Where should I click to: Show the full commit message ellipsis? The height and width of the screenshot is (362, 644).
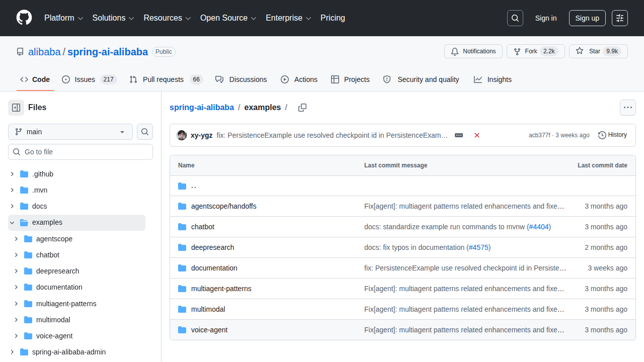(x=459, y=135)
